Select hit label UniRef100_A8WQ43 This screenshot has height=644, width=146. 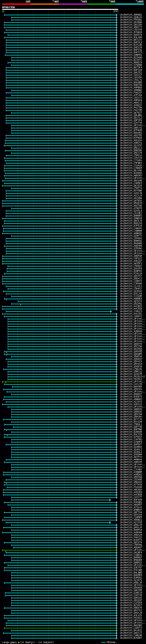131,399
